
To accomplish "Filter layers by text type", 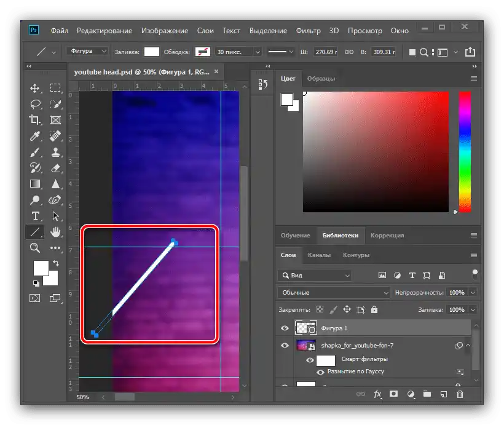I will (412, 275).
